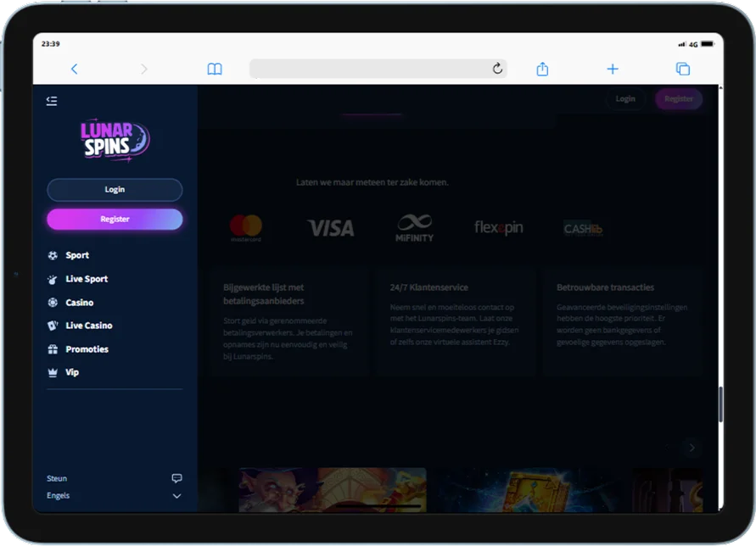This screenshot has width=756, height=546.
Task: Focus the Safari address bar
Action: tap(378, 69)
